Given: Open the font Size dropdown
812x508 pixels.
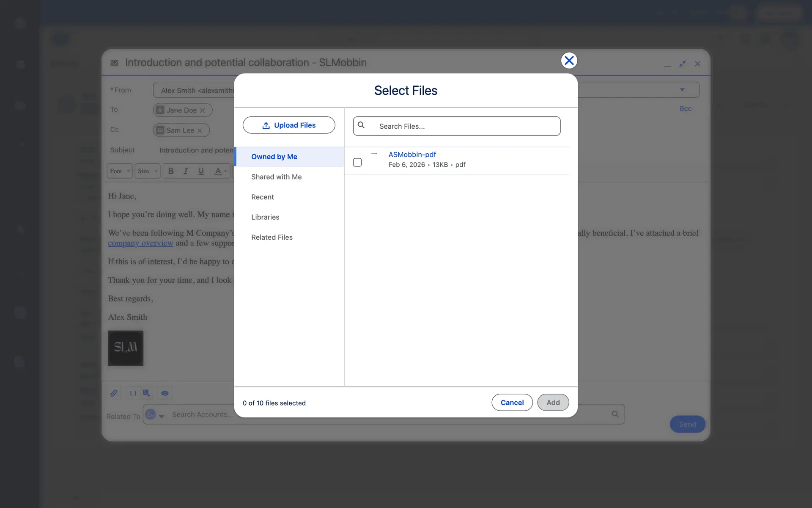Looking at the screenshot, I should tap(148, 171).
